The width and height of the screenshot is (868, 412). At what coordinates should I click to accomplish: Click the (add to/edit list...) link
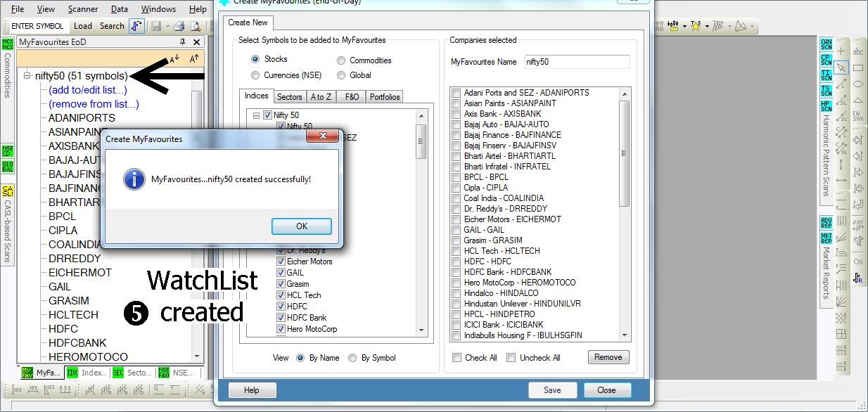[88, 90]
